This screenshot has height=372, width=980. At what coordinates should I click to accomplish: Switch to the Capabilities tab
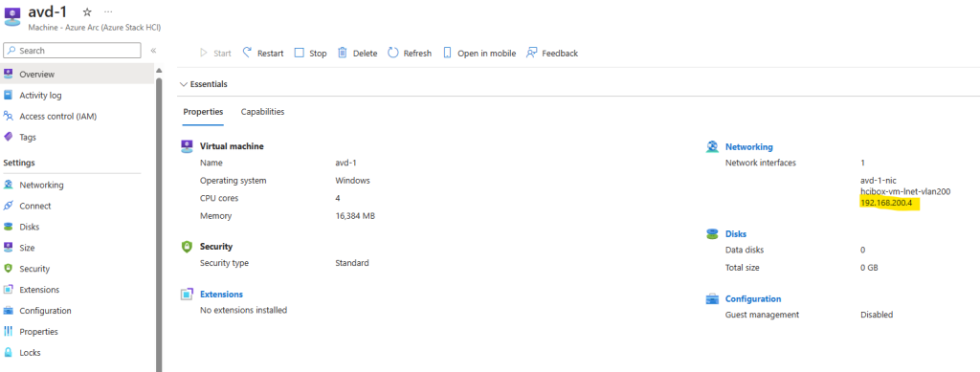click(x=262, y=112)
